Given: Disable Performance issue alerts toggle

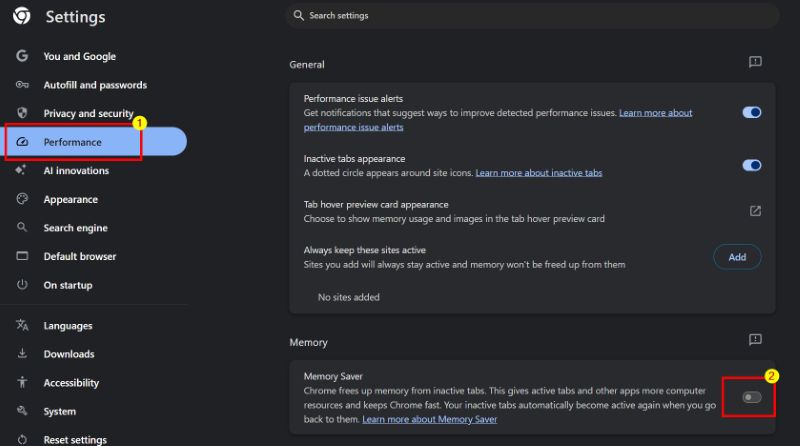Looking at the screenshot, I should (751, 113).
